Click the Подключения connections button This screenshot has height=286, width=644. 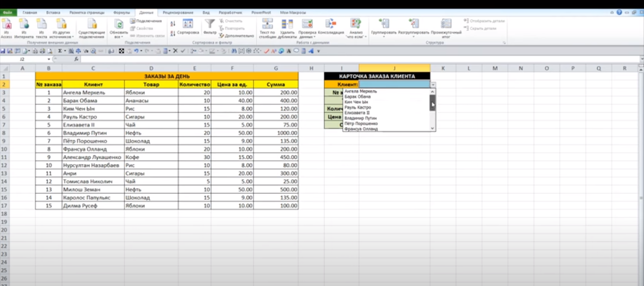click(146, 21)
